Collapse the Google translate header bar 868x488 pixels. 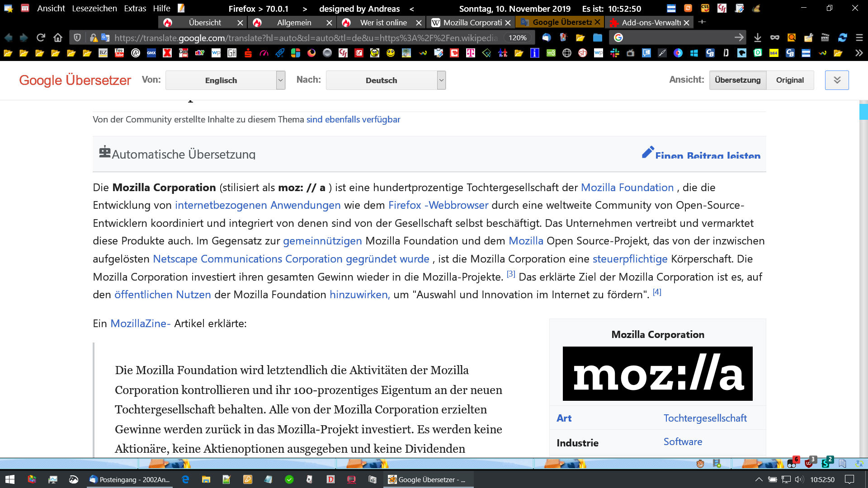[x=837, y=80]
